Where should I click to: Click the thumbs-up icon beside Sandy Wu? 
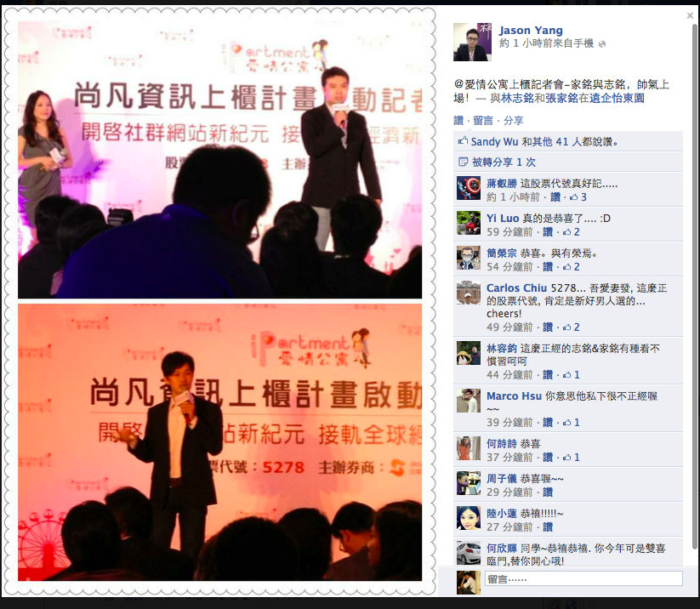[463, 141]
